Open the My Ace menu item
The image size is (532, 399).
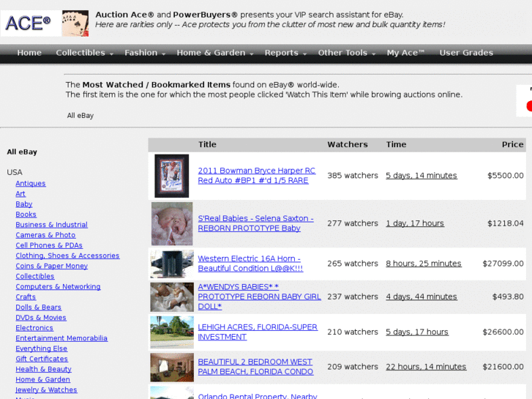(x=406, y=53)
